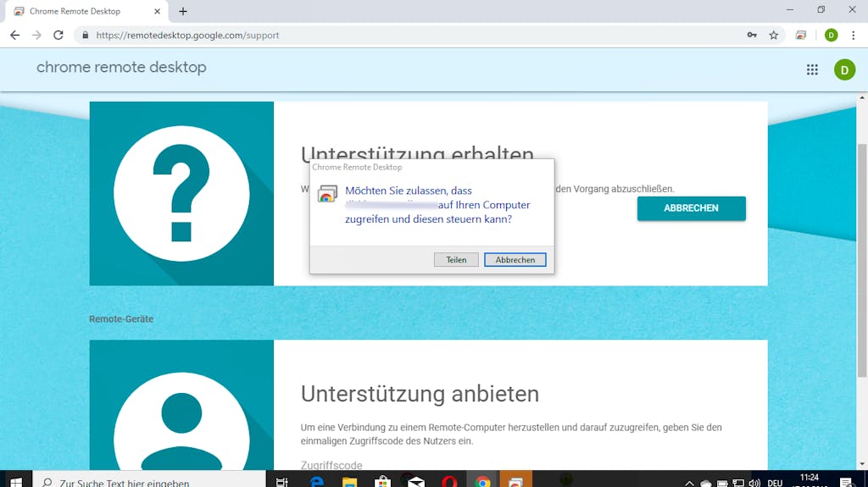Image resolution: width=868 pixels, height=487 pixels.
Task: Open Microsoft Store from the taskbar
Action: click(382, 482)
